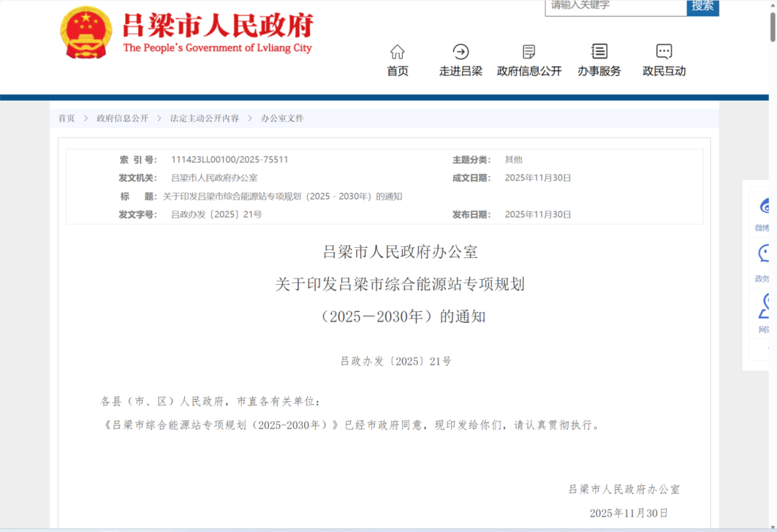Image resolution: width=777 pixels, height=532 pixels.
Task: Click the 成文日期 2025年11月30日 text
Action: click(x=538, y=178)
